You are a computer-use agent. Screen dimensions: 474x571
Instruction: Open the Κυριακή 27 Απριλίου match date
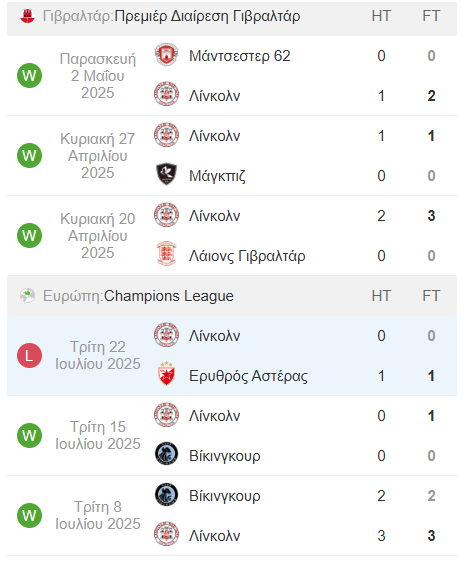coord(98,156)
